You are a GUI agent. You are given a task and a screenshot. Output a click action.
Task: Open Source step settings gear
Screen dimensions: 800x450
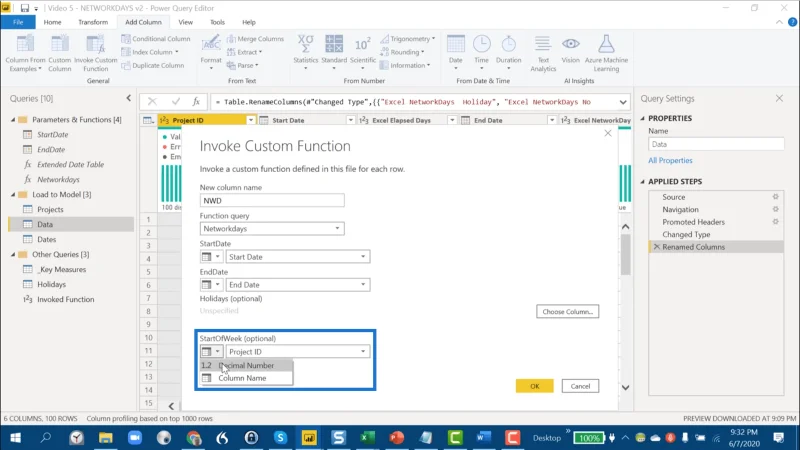[x=776, y=197]
